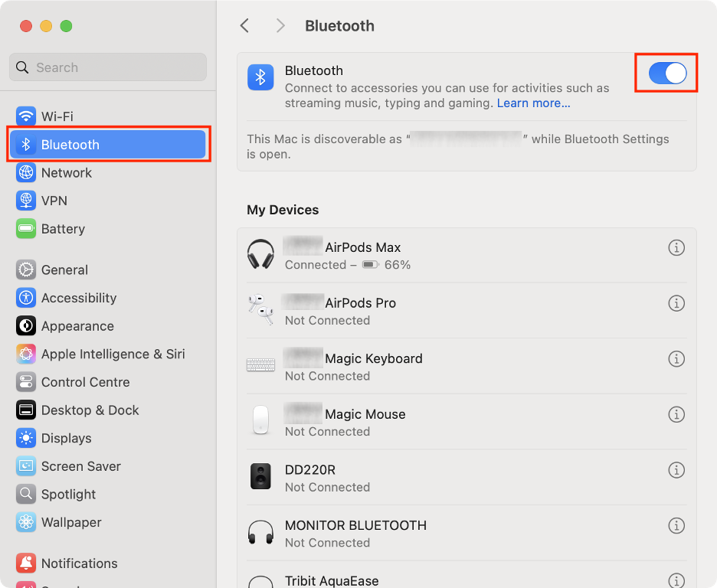The height and width of the screenshot is (588, 717).
Task: Open info for AirPods Max device
Action: (676, 247)
